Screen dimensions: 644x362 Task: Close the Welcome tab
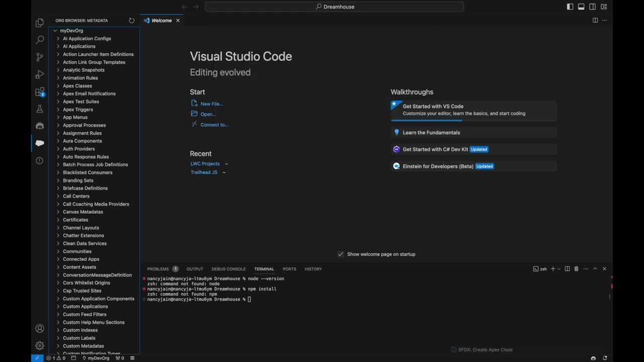click(x=178, y=21)
